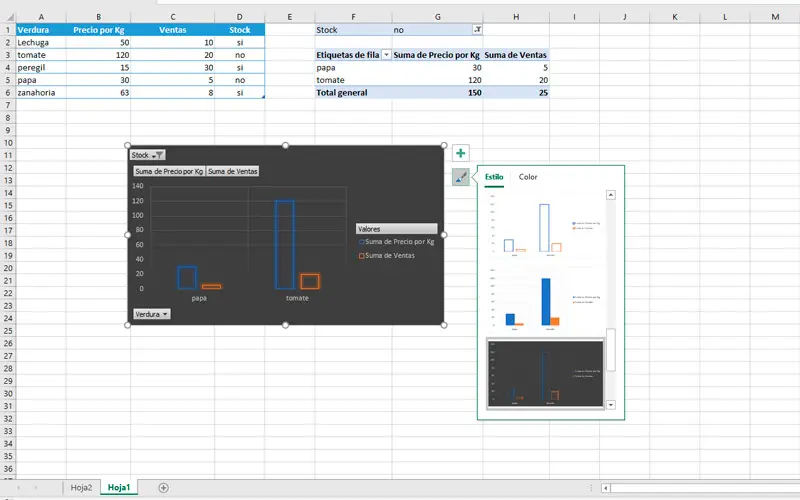Click the Valores legend header
This screenshot has width=800, height=500.
[x=396, y=229]
